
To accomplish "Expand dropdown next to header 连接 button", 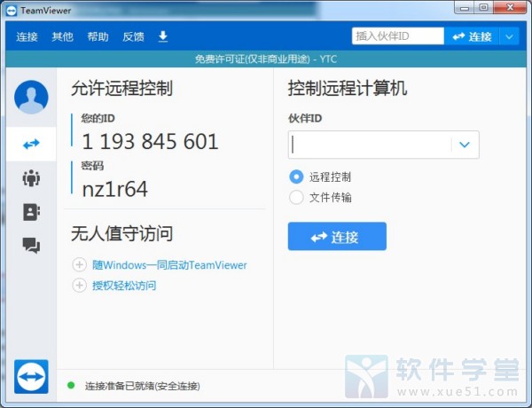I will tap(509, 36).
